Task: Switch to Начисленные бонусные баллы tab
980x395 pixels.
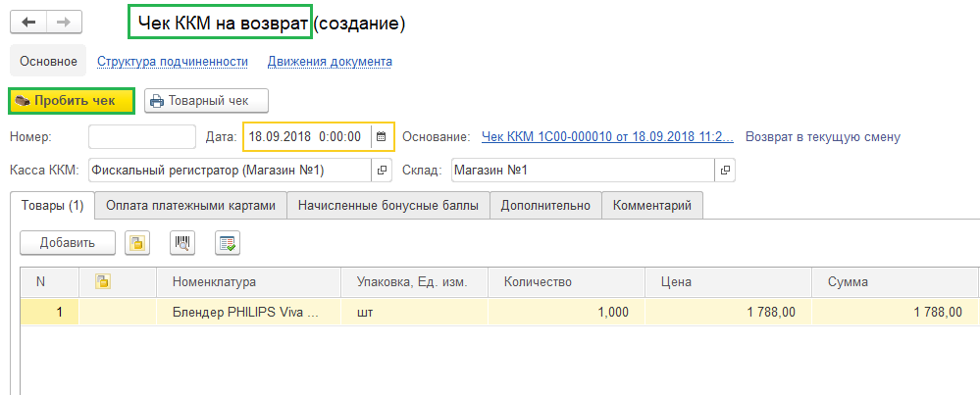Action: pyautogui.click(x=388, y=205)
